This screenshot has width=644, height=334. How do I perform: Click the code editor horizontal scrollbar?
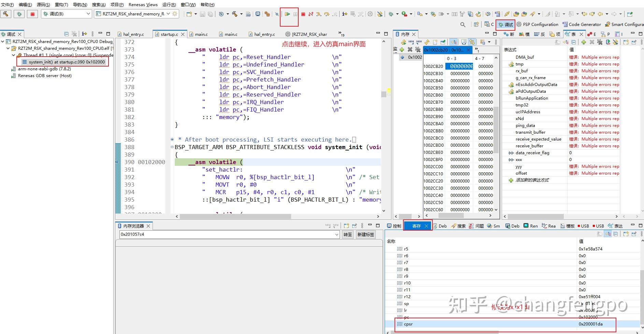(235, 216)
